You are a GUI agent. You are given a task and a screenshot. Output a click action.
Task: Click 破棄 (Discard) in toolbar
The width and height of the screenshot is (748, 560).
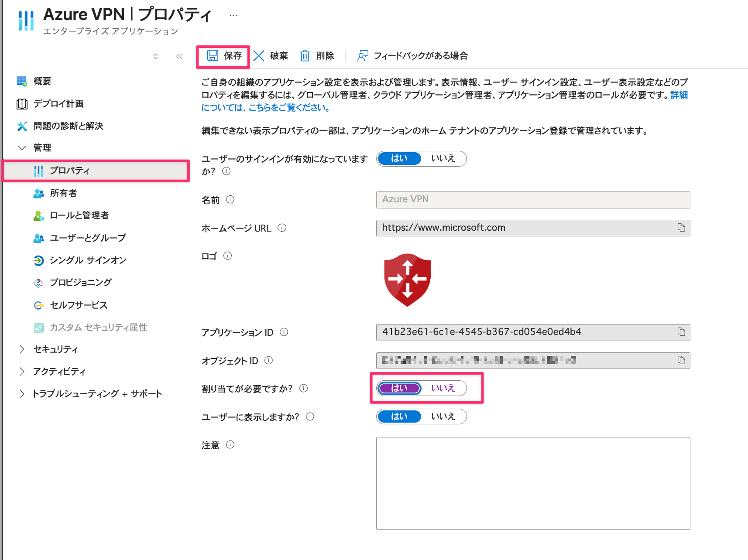coord(271,56)
